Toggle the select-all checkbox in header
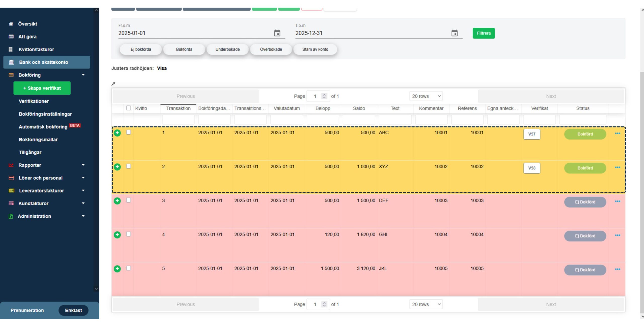This screenshot has width=644, height=327. point(129,108)
